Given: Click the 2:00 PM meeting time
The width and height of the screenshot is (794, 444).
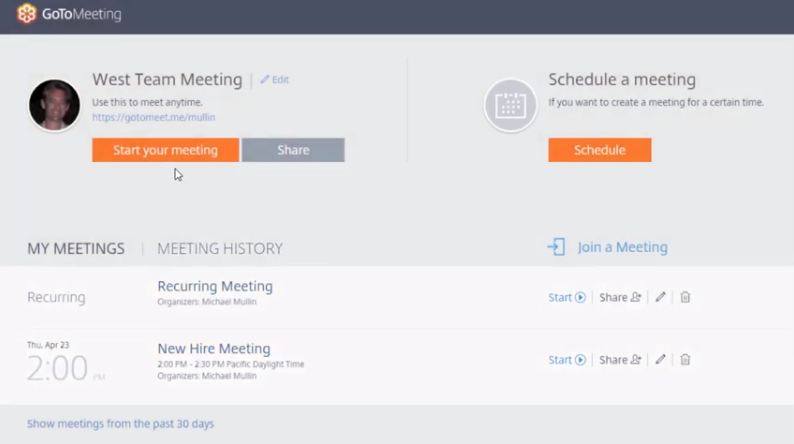Looking at the screenshot, I should click(x=66, y=368).
